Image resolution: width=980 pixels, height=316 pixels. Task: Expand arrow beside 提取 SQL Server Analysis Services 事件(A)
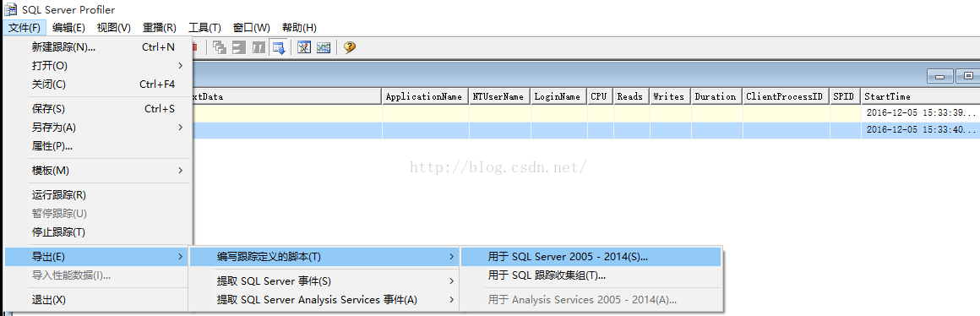[x=451, y=300]
